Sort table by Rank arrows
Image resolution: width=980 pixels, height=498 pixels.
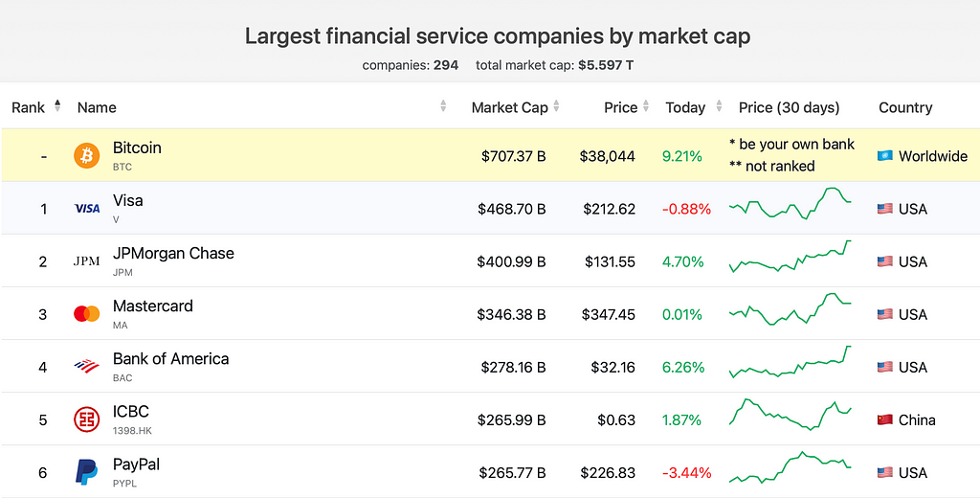click(57, 105)
